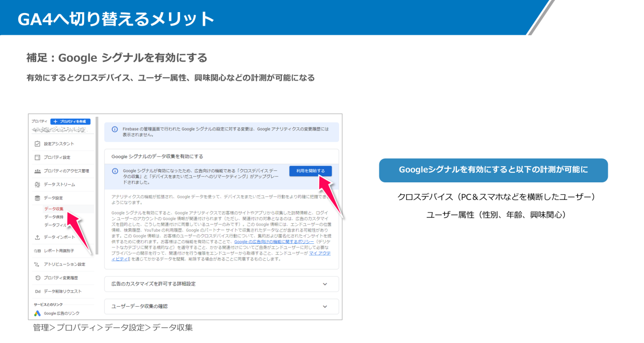Click the プロパティ設定 panel icon
644x343 pixels.
coord(37,156)
